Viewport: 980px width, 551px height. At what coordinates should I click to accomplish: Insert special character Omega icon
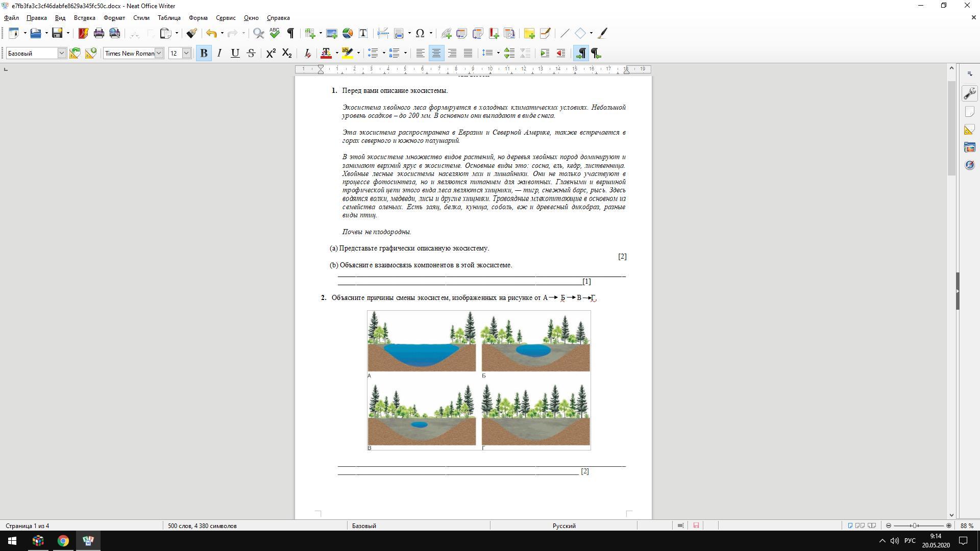pyautogui.click(x=420, y=34)
